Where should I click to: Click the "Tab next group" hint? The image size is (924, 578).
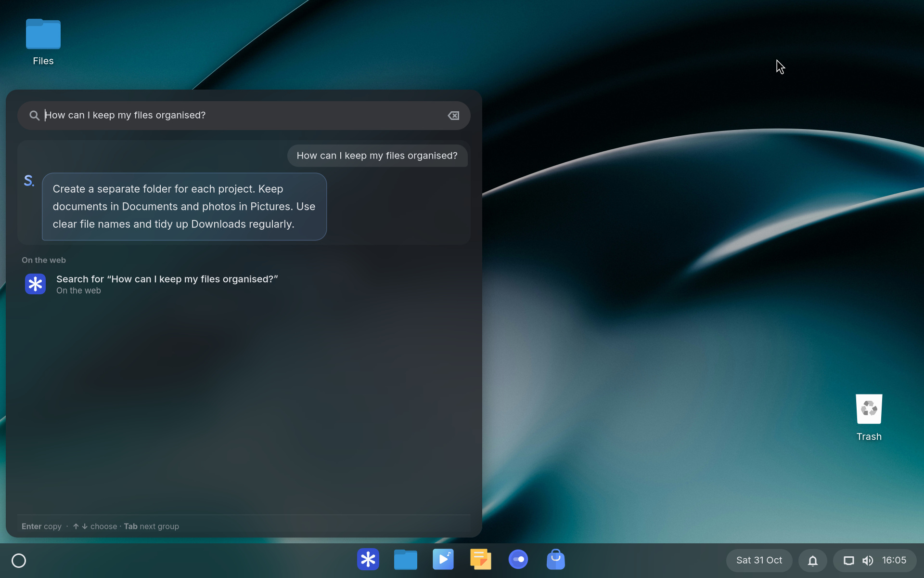coord(152,526)
